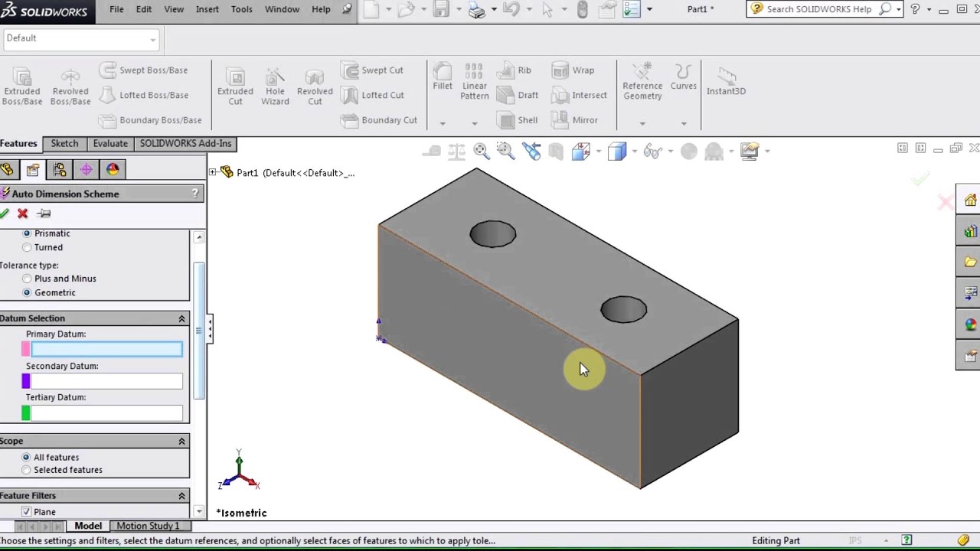Set scope to Selected features

coord(26,470)
